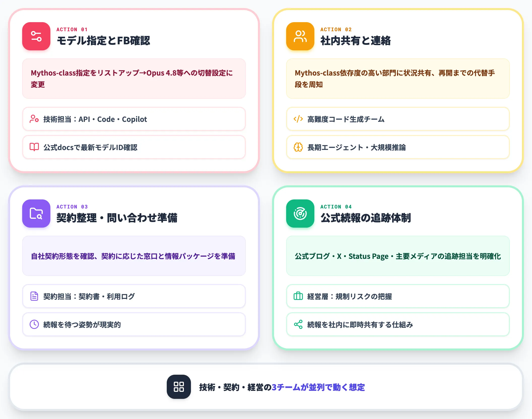Click the purple folder-search icon for Action 03
Screen dimensions: 532x419
36,214
